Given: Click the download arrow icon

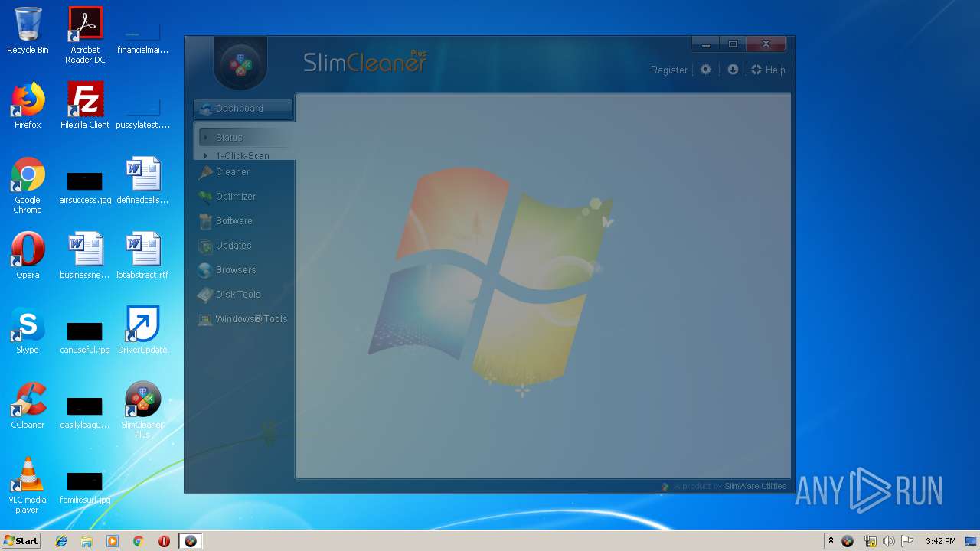Looking at the screenshot, I should [733, 69].
